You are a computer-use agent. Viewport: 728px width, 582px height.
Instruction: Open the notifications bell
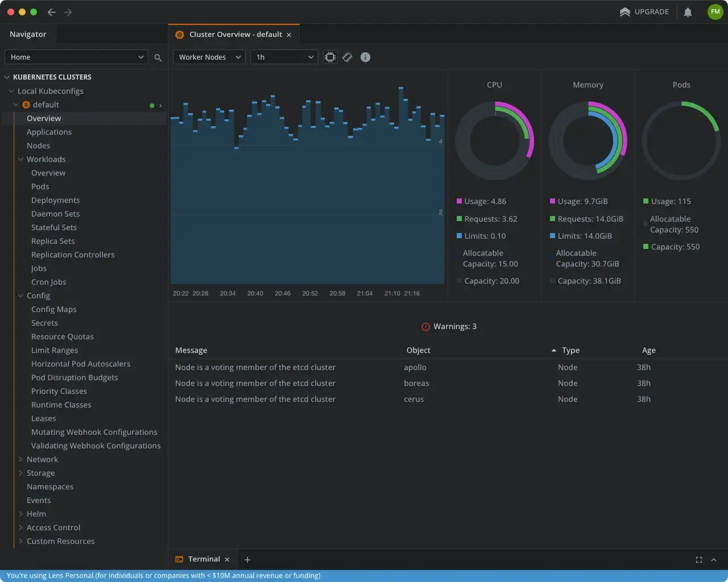[688, 12]
